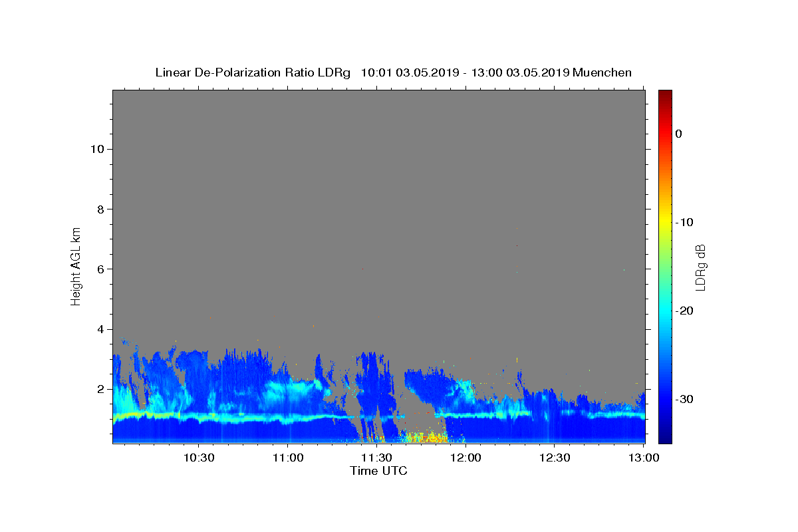Click the height tick label '10' on Height axis
This screenshot has width=798, height=532.
coord(97,149)
